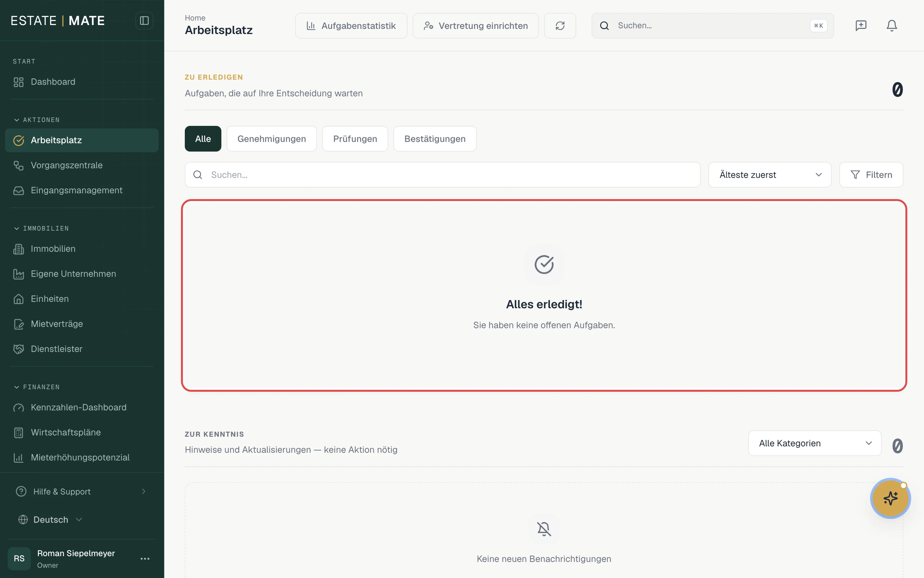Switch to the Prüfungen tab

click(x=355, y=139)
